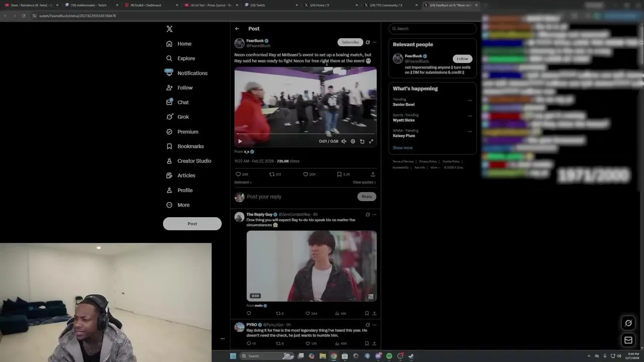Share The Reply Guy's reply

pyautogui.click(x=374, y=313)
